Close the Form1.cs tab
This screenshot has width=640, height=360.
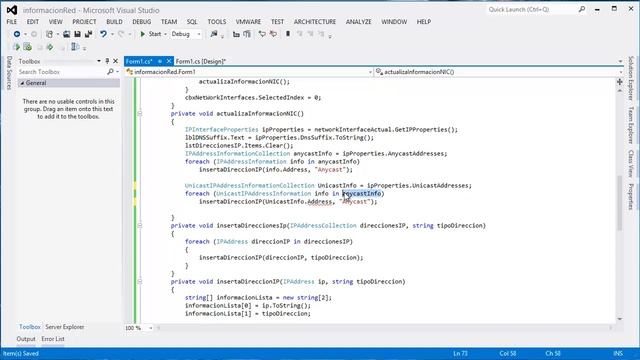(169, 61)
